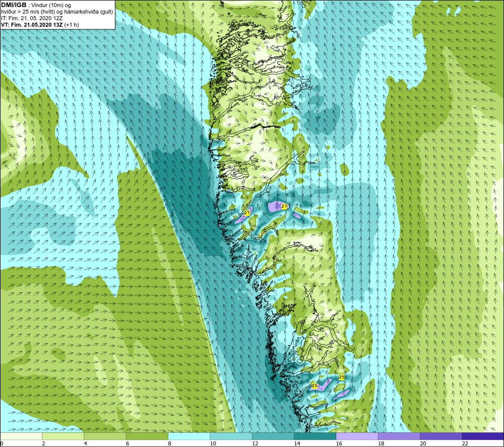Click the scale value '22' under the colorbar
The image size is (504, 447).
465,443
